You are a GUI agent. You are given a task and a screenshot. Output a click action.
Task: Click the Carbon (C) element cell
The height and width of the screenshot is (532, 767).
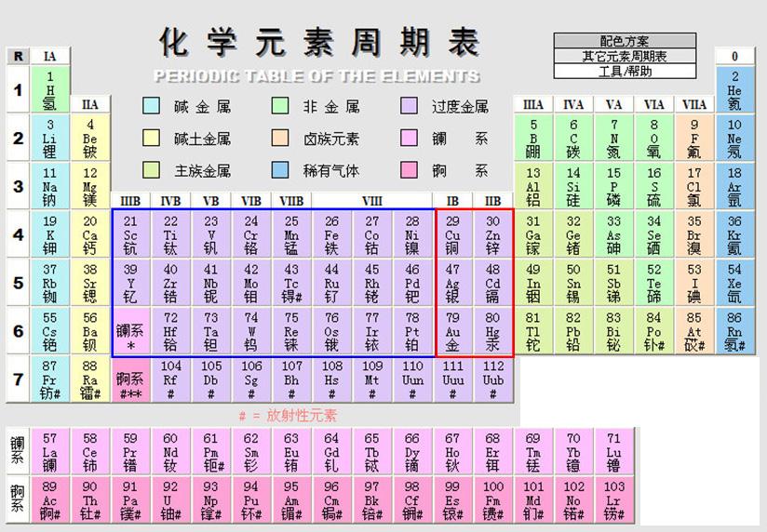pos(573,138)
